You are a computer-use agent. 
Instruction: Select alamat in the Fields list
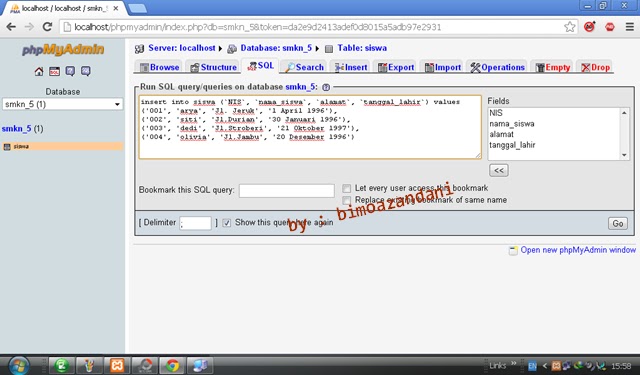pos(502,134)
